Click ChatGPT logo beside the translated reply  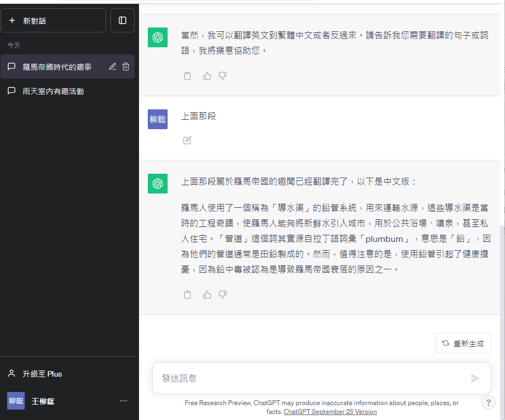[158, 184]
